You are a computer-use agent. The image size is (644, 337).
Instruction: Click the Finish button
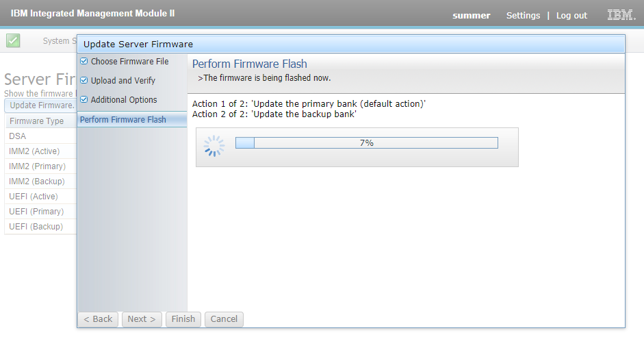click(183, 319)
